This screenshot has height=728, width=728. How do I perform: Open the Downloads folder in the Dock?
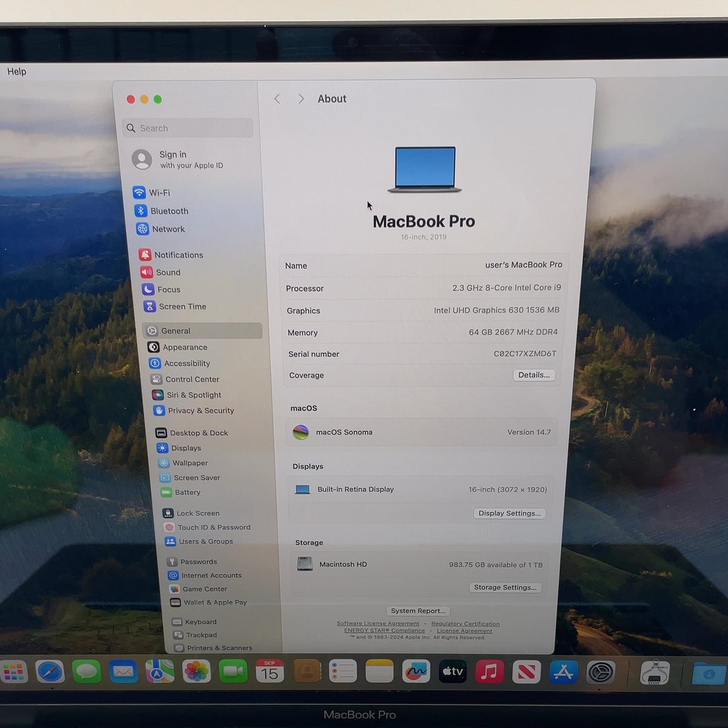[x=709, y=673]
